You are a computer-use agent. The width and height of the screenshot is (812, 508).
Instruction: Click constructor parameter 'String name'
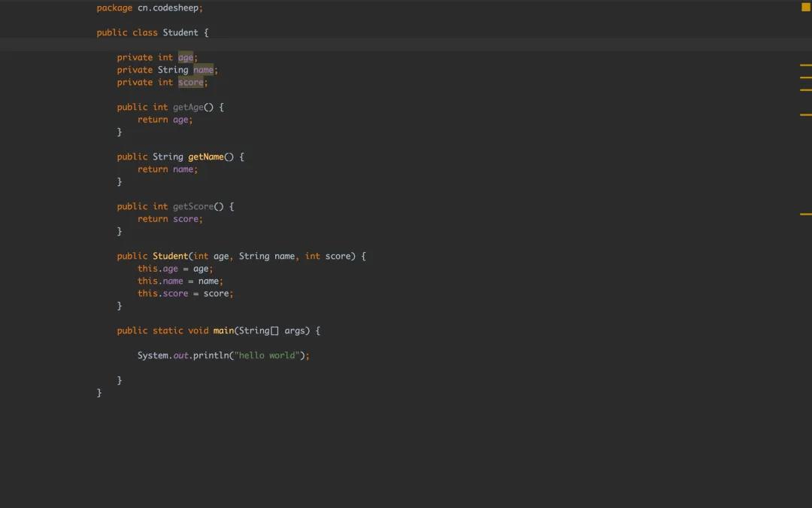pyautogui.click(x=267, y=256)
